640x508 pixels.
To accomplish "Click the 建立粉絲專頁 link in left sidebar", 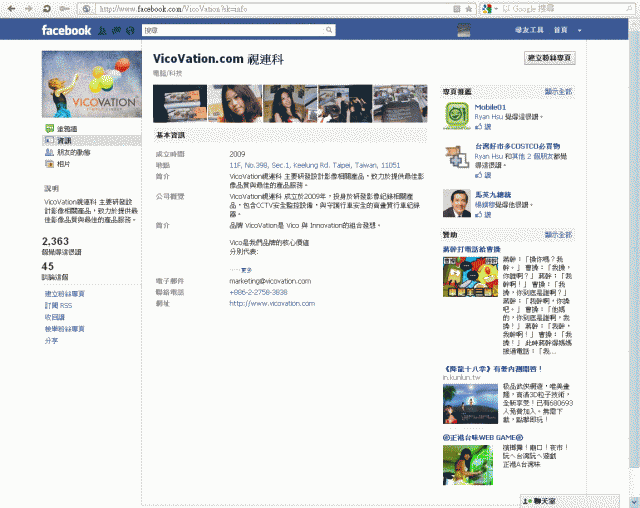I will [x=64, y=294].
